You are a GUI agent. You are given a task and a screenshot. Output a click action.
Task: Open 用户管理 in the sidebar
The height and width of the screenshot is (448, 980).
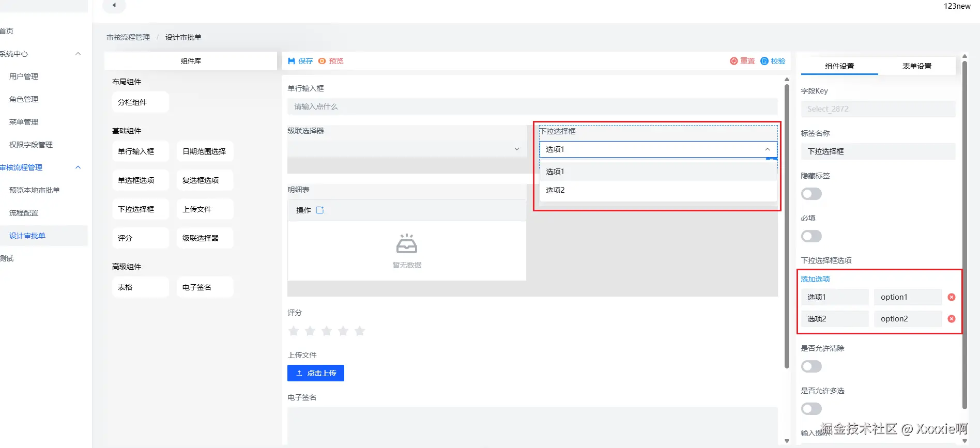[24, 76]
